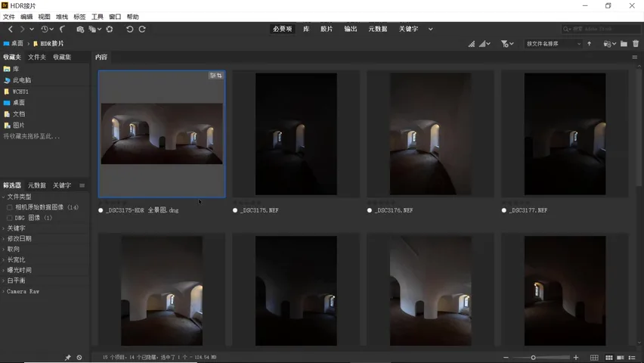Expand the 白平衡 filter group
This screenshot has height=363, width=644.
point(4,281)
